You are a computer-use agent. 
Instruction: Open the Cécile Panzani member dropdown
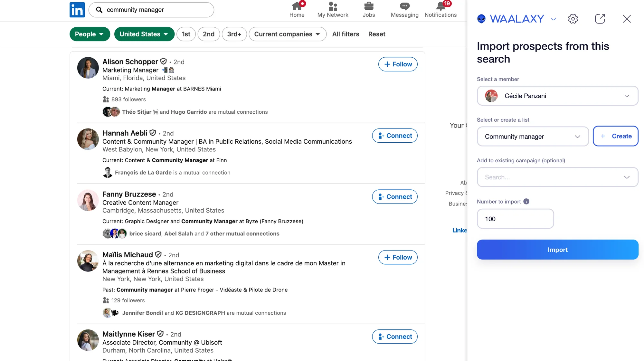click(557, 96)
